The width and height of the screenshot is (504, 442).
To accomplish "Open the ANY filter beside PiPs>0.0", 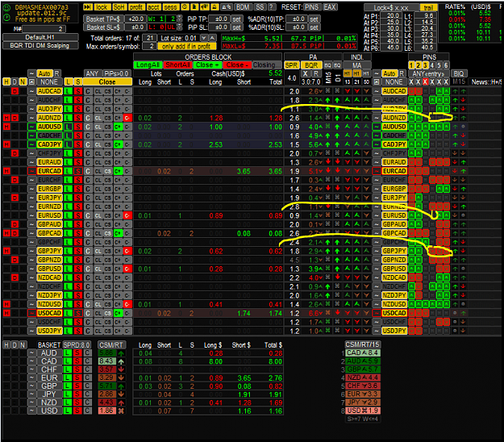I will 92,73.
